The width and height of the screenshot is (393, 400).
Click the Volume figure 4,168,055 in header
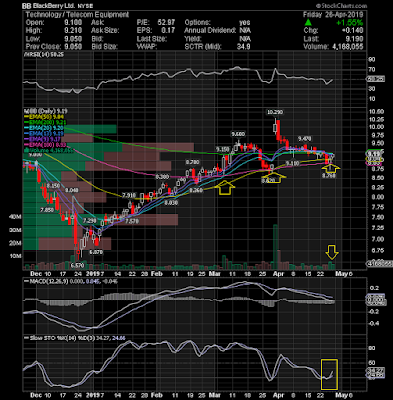[x=347, y=47]
